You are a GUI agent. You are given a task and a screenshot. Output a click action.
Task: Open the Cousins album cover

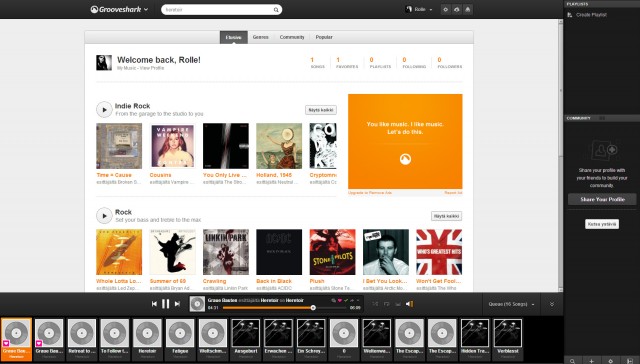pos(172,146)
